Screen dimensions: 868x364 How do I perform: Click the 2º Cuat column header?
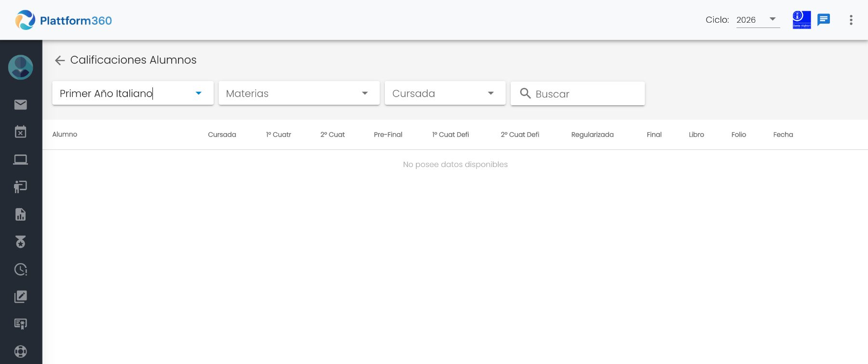(x=333, y=135)
